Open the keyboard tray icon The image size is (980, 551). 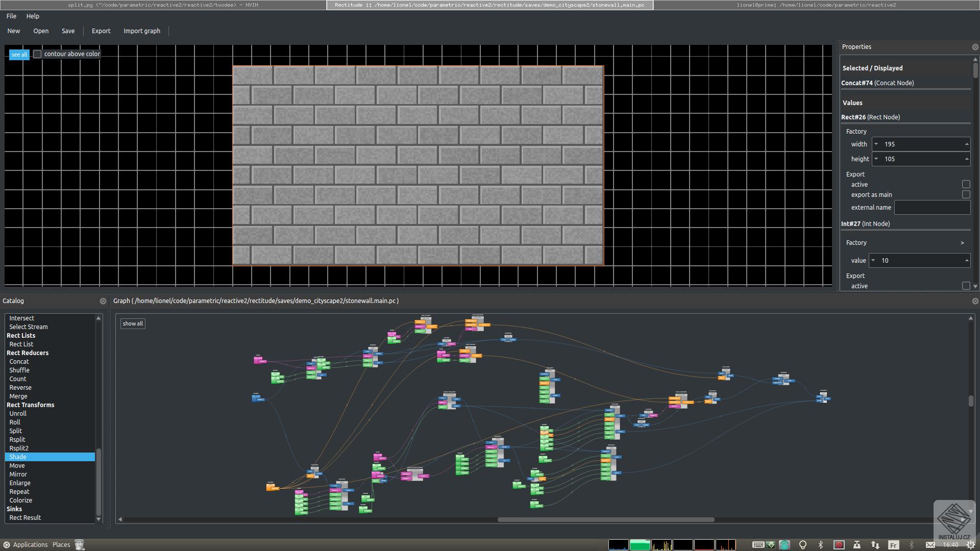coord(758,545)
